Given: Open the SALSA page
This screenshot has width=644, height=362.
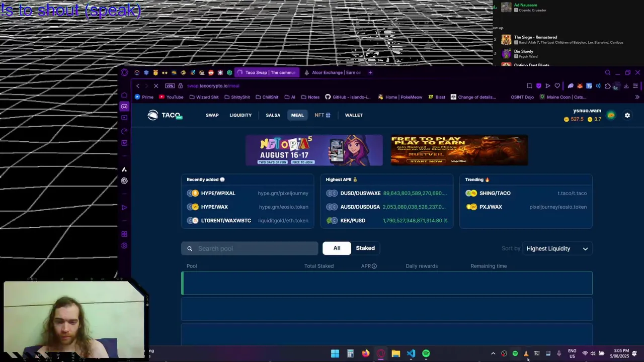Looking at the screenshot, I should 273,115.
